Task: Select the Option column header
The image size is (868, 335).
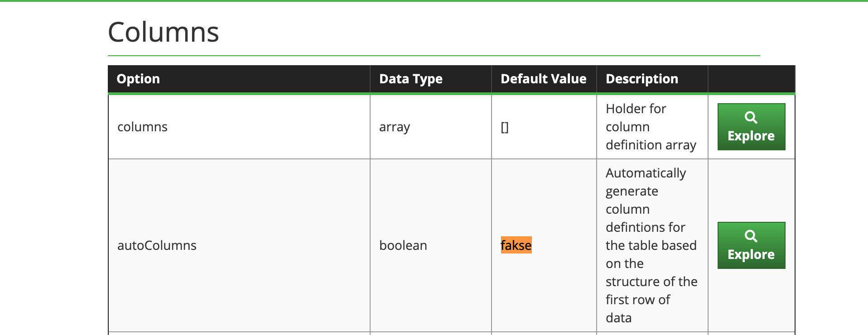Action: (138, 79)
